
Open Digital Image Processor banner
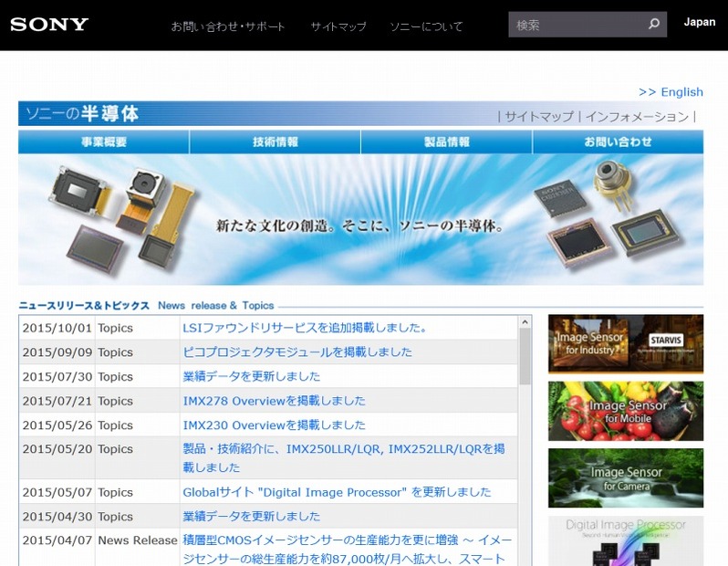click(626, 541)
